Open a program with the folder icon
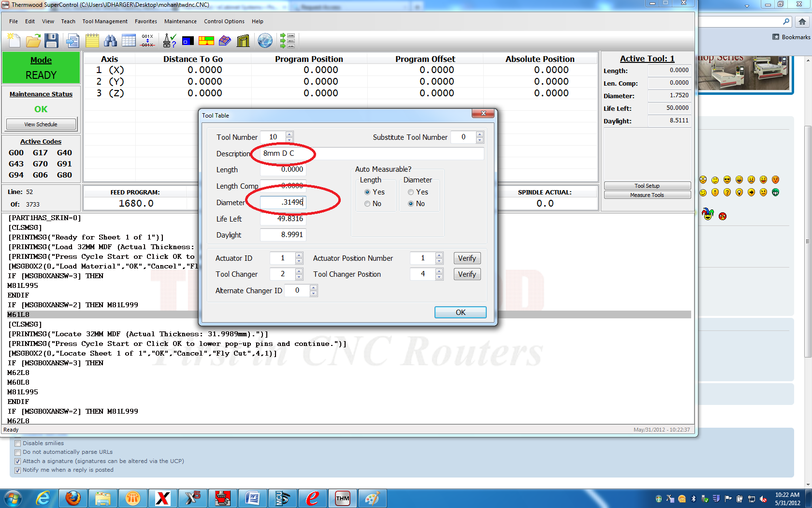 pos(33,41)
